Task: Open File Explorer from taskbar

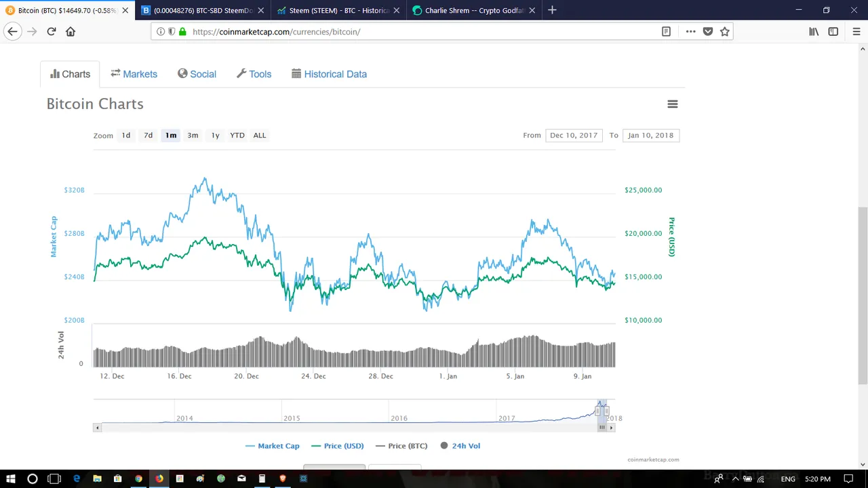Action: point(97,479)
